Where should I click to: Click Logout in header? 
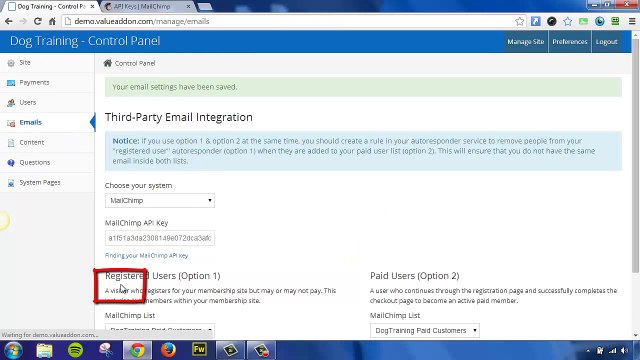point(607,42)
